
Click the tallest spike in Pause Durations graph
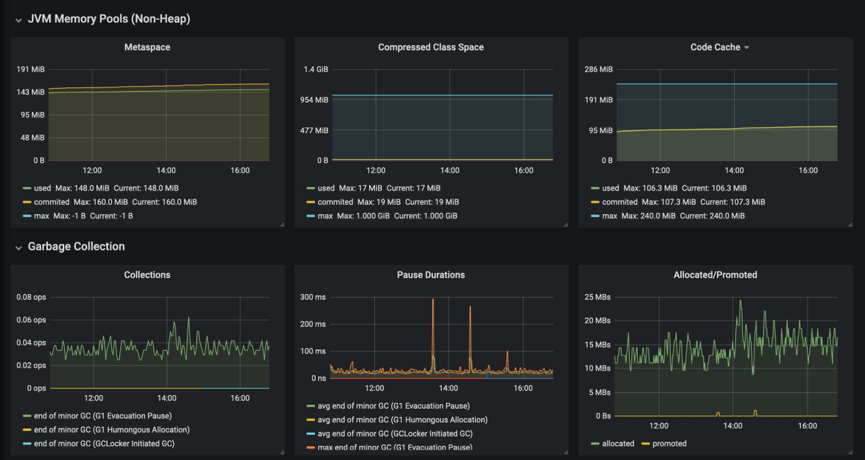tap(433, 301)
